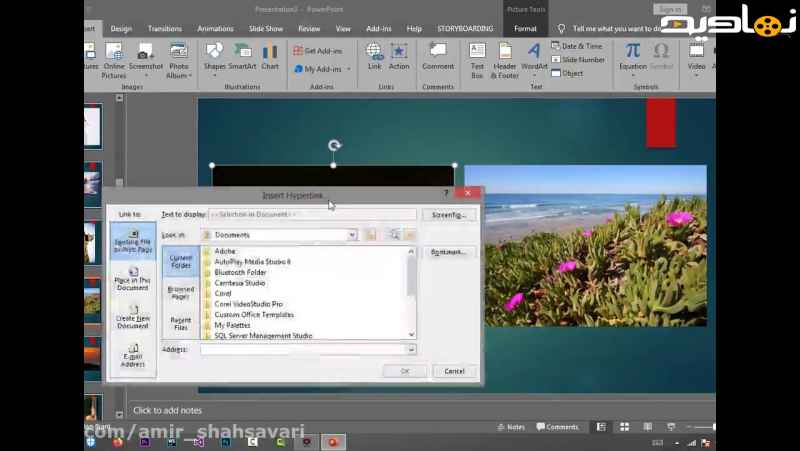Open My Add-ins
This screenshot has width=800, height=451.
pyautogui.click(x=318, y=69)
